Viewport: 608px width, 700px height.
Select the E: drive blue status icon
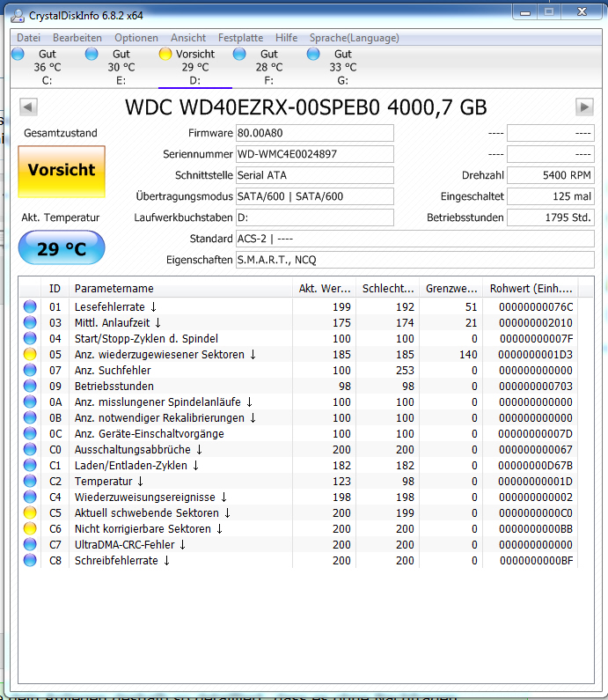92,54
